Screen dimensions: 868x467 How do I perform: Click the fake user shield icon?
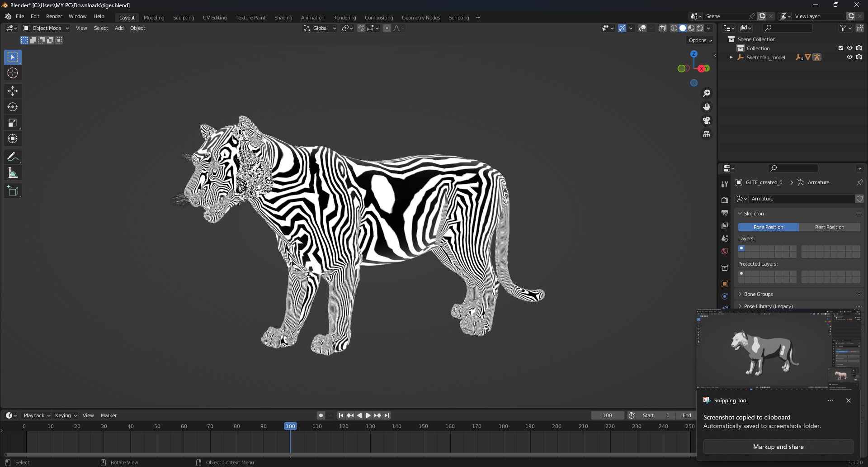pos(859,199)
